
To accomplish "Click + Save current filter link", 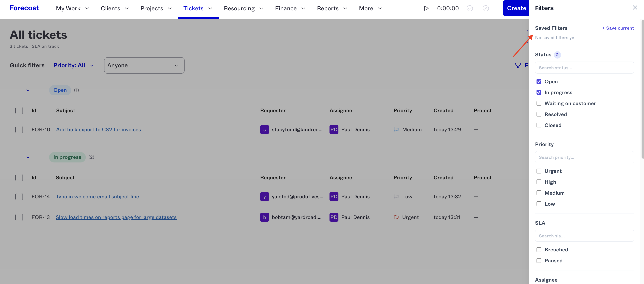I will click(x=618, y=28).
